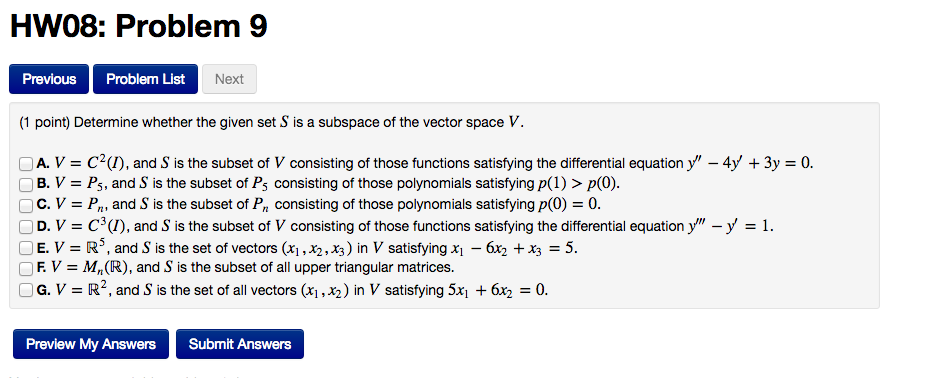
Task: Tick checkbox B for polynomials p(1) > p(0)
Action: (x=25, y=185)
